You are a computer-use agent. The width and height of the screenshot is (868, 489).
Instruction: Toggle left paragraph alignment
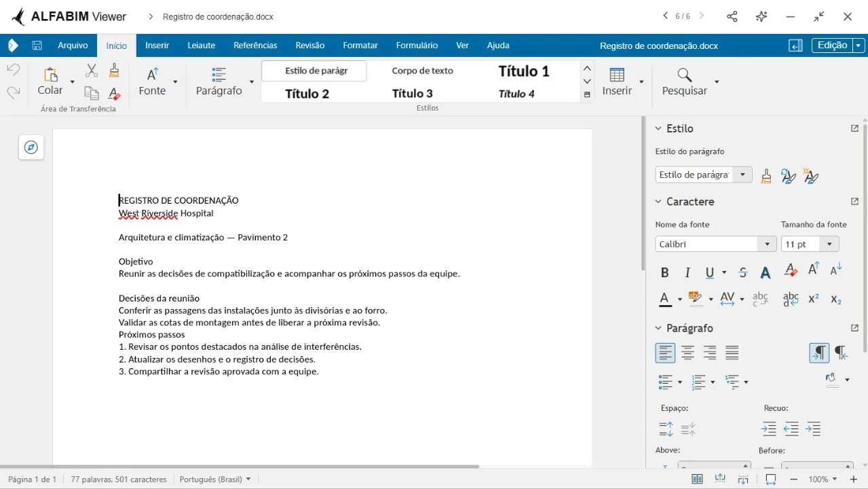pos(665,352)
